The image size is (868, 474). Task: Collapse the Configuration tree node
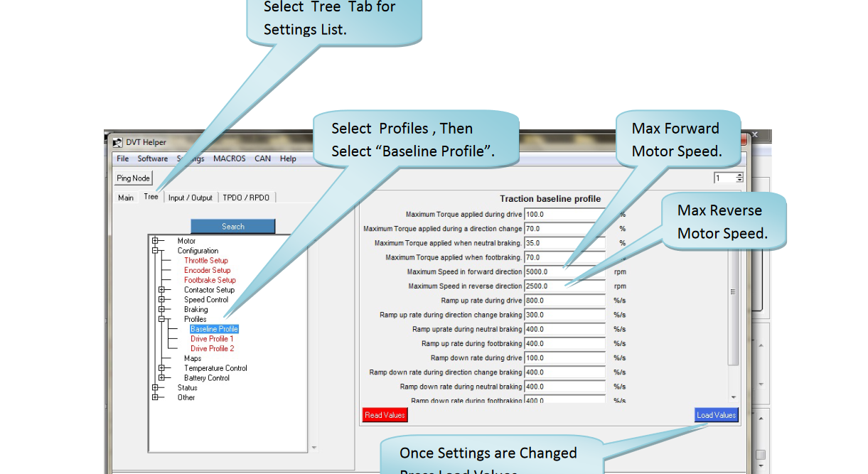tap(154, 251)
